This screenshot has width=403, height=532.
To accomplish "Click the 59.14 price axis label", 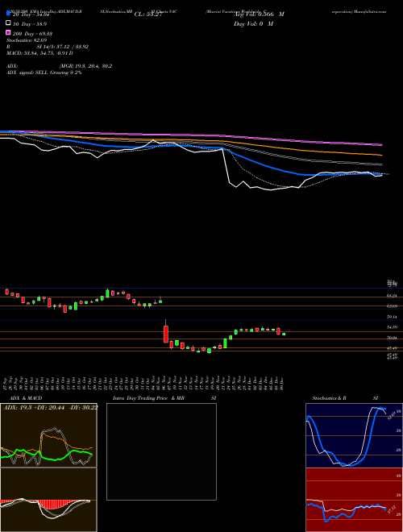I will click(x=392, y=317).
